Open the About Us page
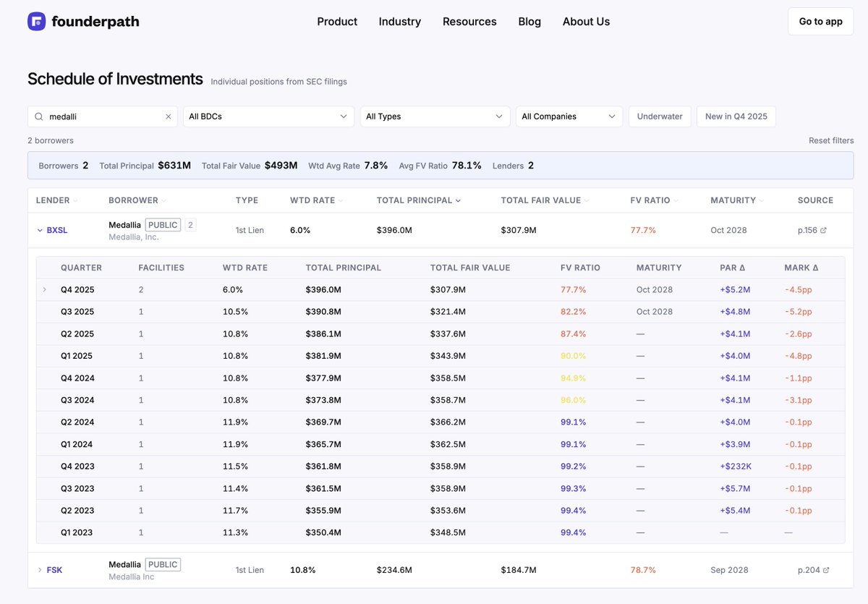 pyautogui.click(x=587, y=22)
